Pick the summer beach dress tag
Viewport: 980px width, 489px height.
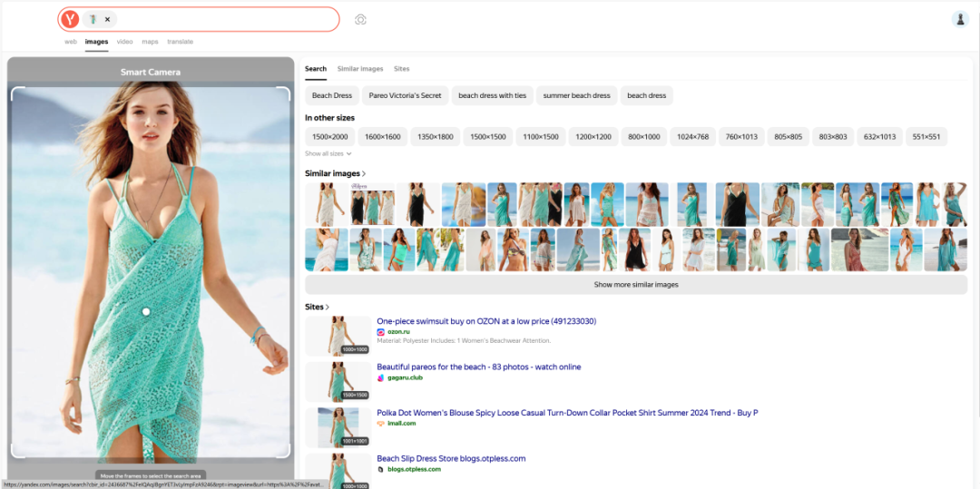pos(576,95)
